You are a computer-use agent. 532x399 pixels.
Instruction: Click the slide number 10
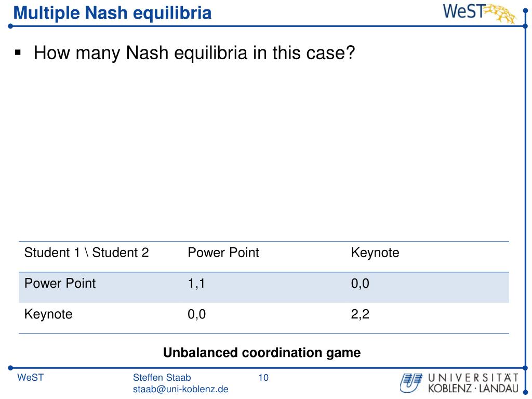(263, 378)
